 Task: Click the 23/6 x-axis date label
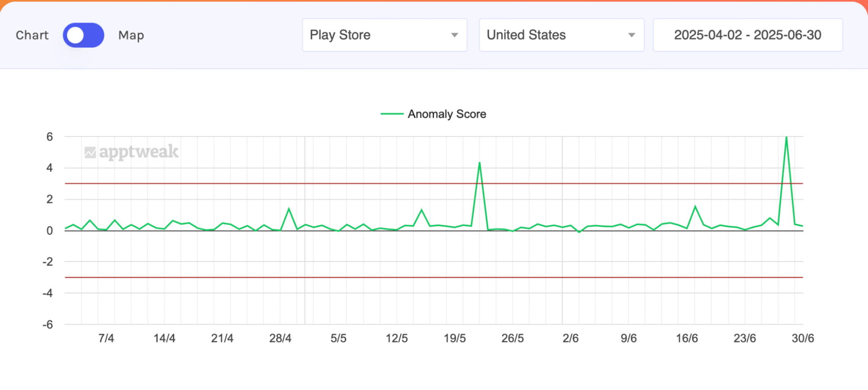(x=745, y=338)
